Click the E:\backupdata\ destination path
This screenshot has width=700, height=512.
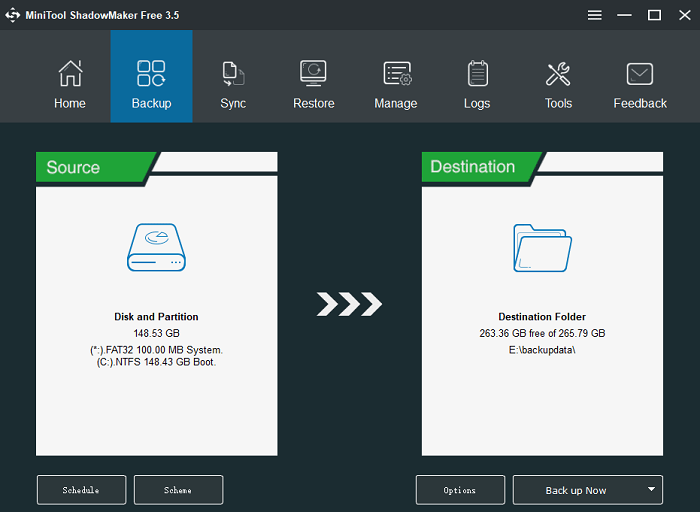click(542, 350)
